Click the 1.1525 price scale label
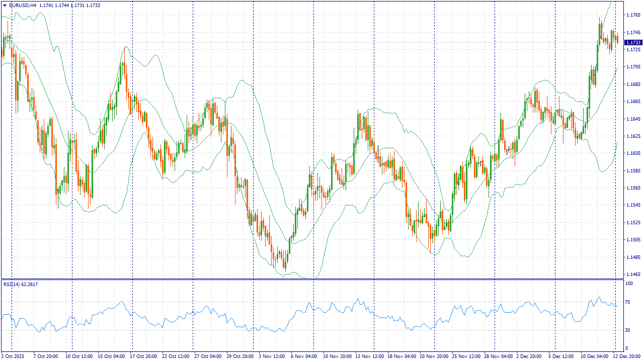 point(633,222)
